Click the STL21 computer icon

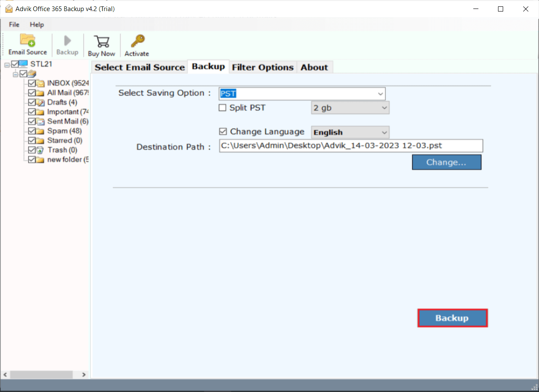[23, 64]
